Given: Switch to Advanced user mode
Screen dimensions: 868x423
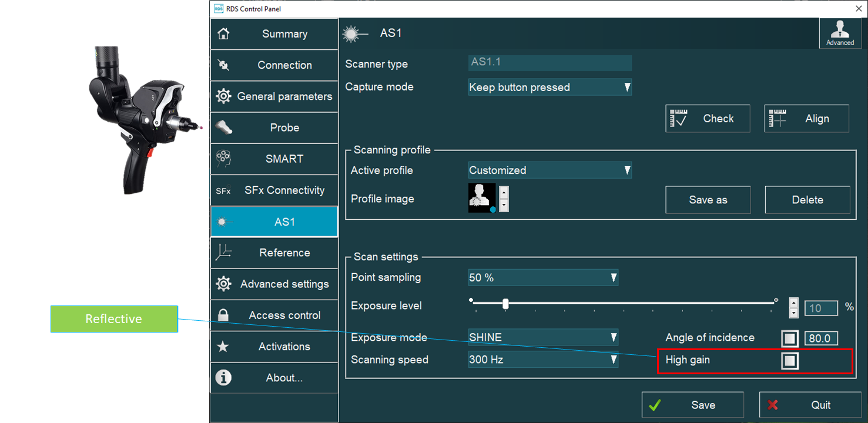Looking at the screenshot, I should click(x=840, y=33).
